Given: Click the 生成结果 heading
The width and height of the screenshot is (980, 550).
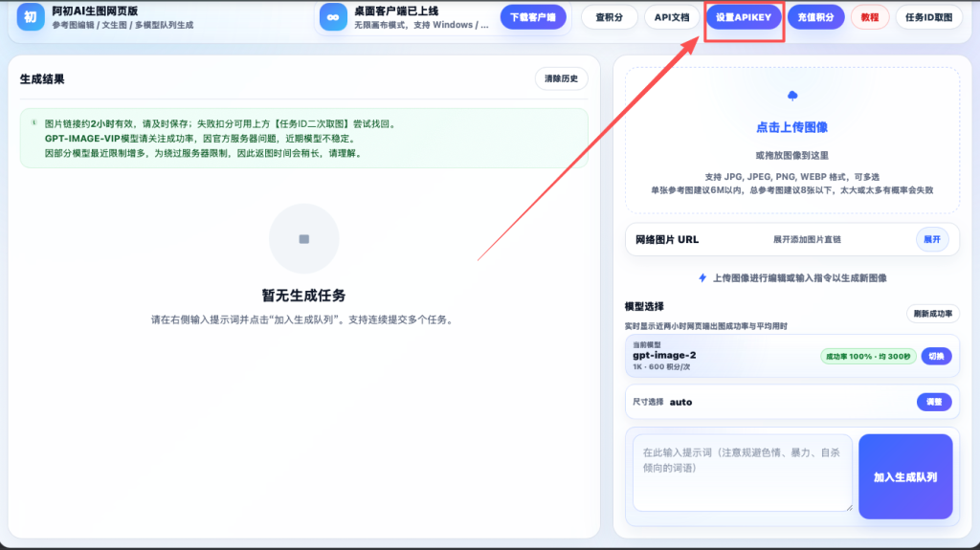Looking at the screenshot, I should tap(42, 79).
